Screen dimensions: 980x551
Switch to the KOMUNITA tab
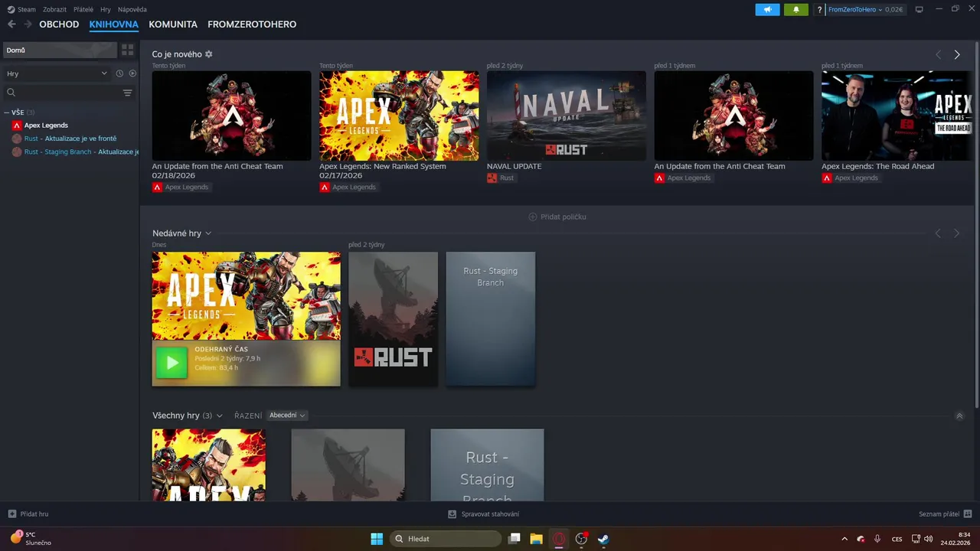pos(173,24)
